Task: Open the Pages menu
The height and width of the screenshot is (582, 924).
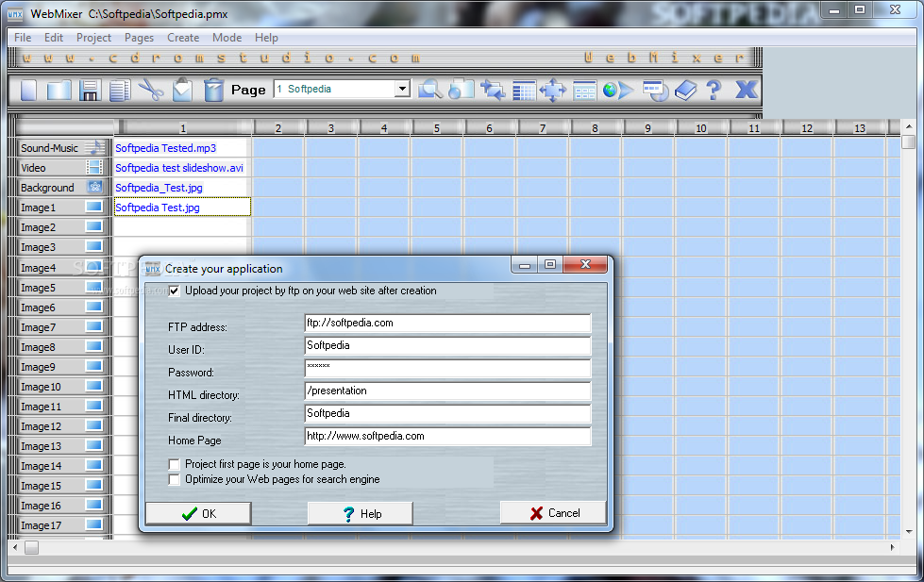Action: coord(139,38)
